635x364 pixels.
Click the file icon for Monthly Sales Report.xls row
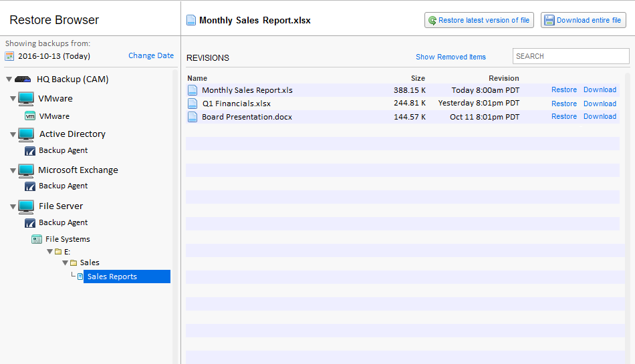click(193, 90)
